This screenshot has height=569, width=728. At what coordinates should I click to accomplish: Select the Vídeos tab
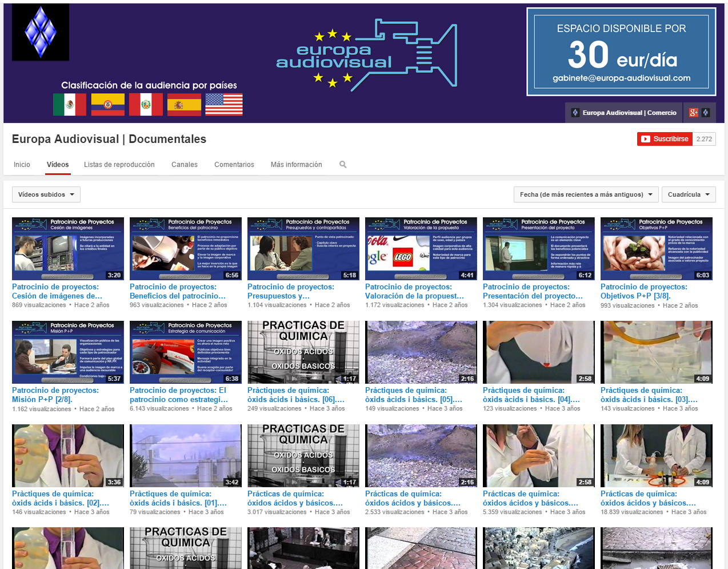[58, 165]
